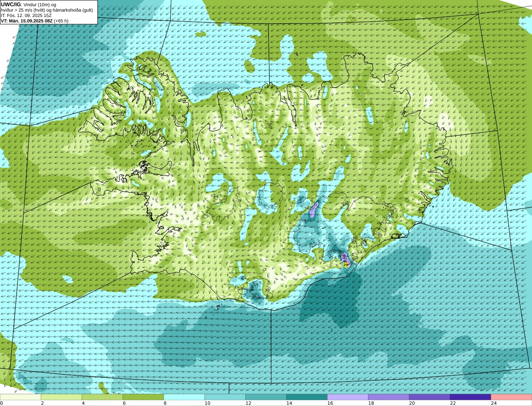Click the scale label '20'
Image resolution: width=532 pixels, height=406 pixels.
pyautogui.click(x=412, y=403)
